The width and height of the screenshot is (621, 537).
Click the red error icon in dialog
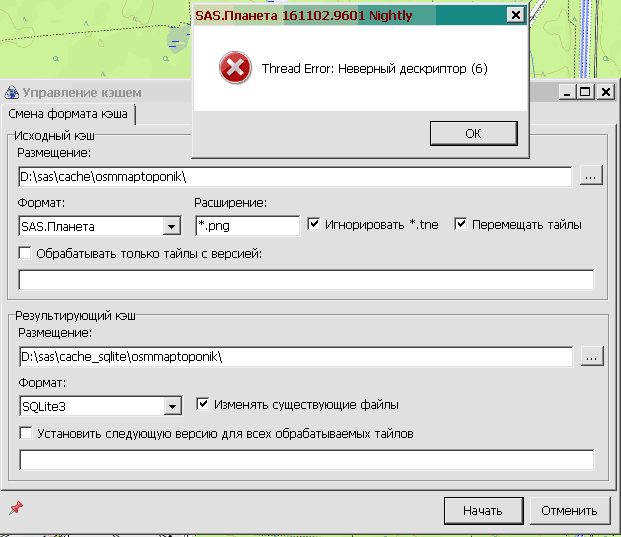pos(235,69)
